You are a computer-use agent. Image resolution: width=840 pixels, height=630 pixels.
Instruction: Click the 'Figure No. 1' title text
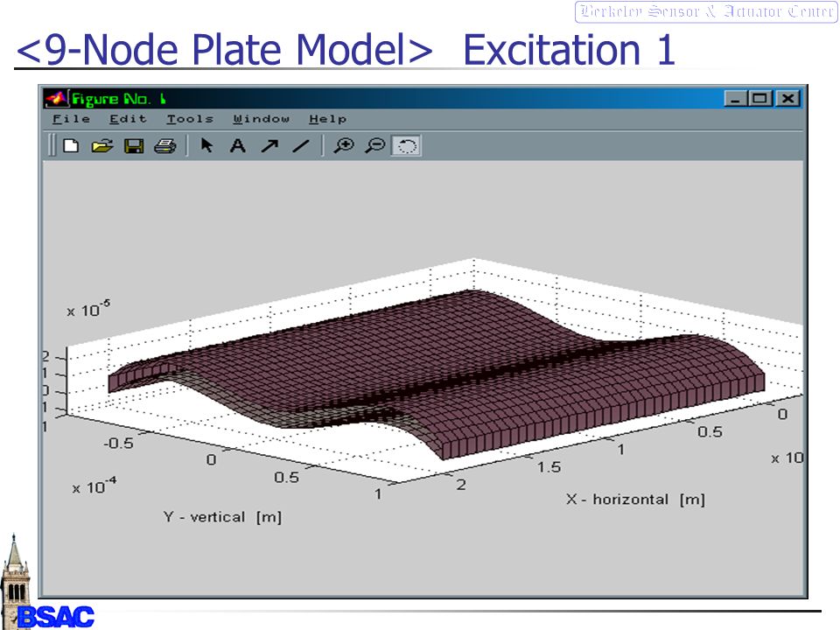(119, 99)
